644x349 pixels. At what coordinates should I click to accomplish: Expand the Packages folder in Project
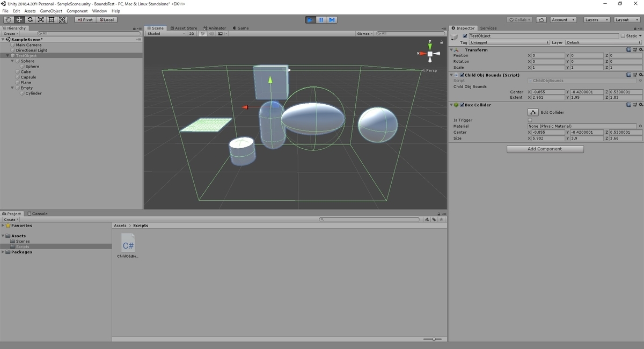[x=3, y=252]
